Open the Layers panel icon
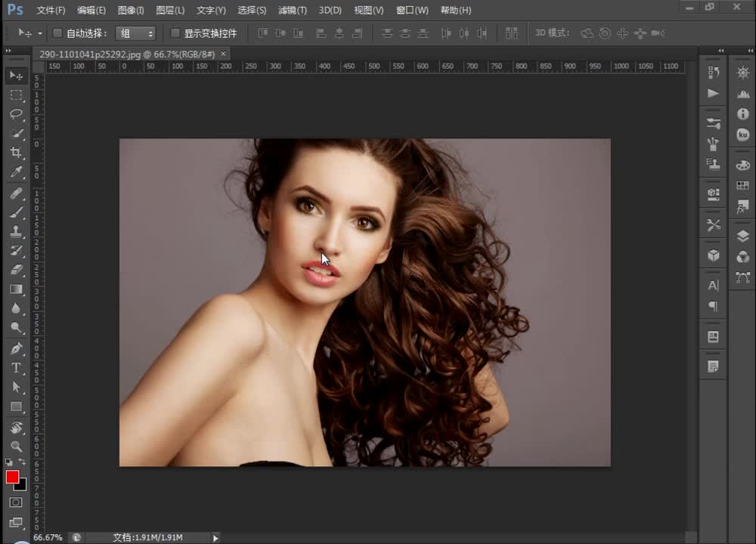This screenshot has height=544, width=756. click(742, 236)
